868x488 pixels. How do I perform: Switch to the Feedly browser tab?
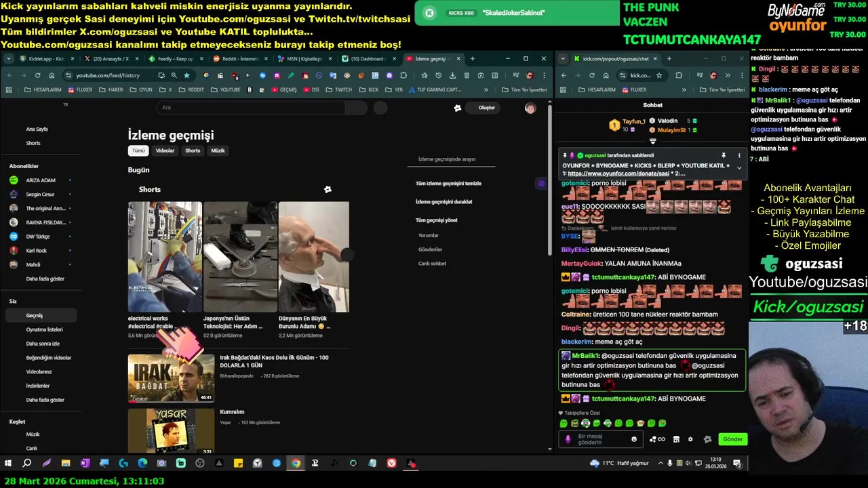(x=174, y=59)
